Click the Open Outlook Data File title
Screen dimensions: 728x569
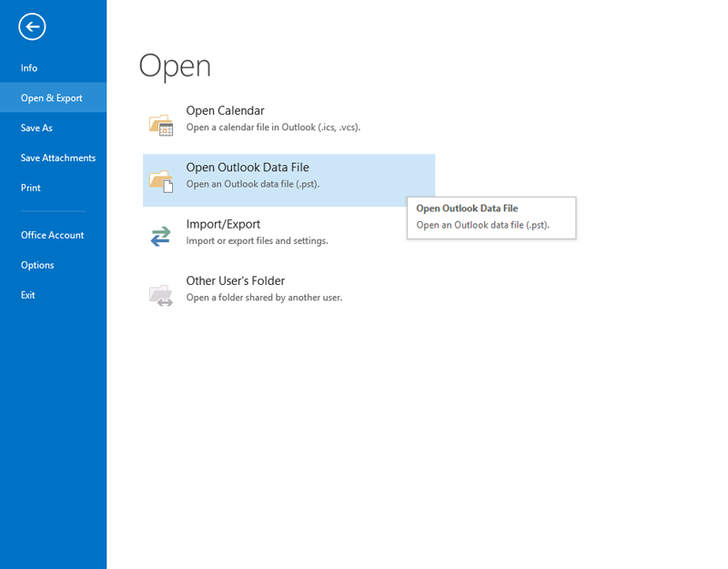248,168
